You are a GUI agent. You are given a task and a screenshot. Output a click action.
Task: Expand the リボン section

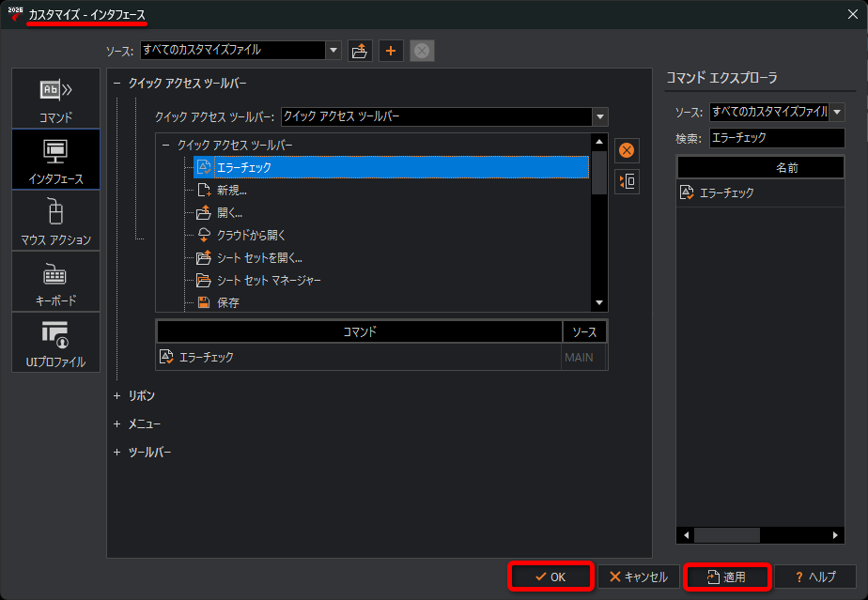point(117,396)
